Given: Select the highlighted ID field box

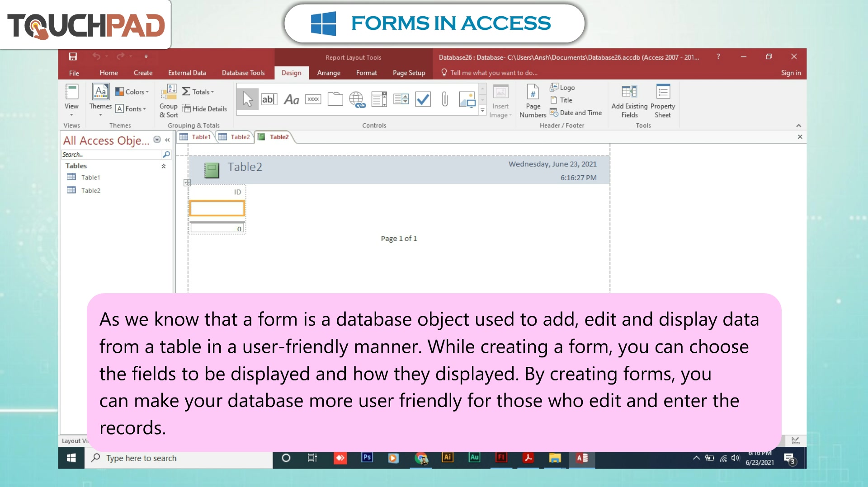Looking at the screenshot, I should 217,208.
